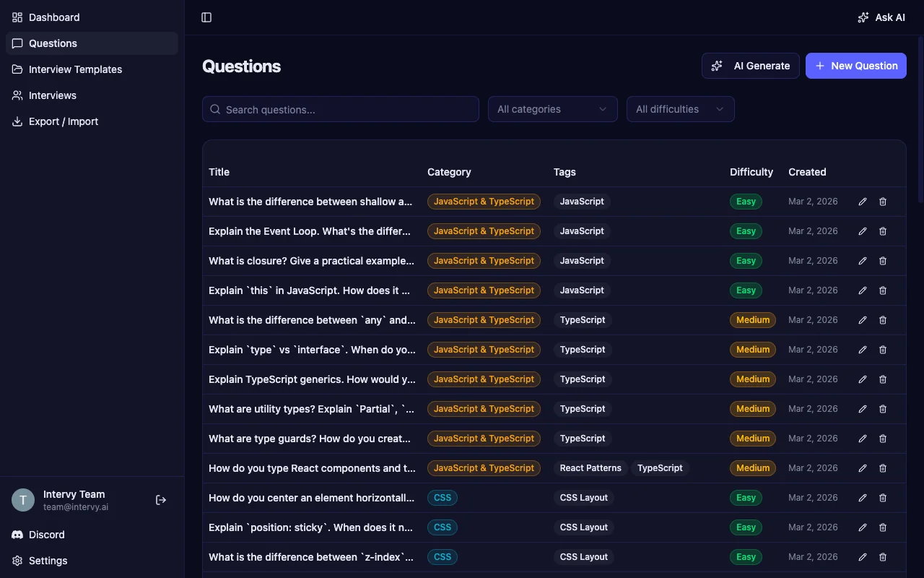Image resolution: width=924 pixels, height=578 pixels.
Task: Open Ask AI via the sparkles icon
Action: (x=863, y=17)
